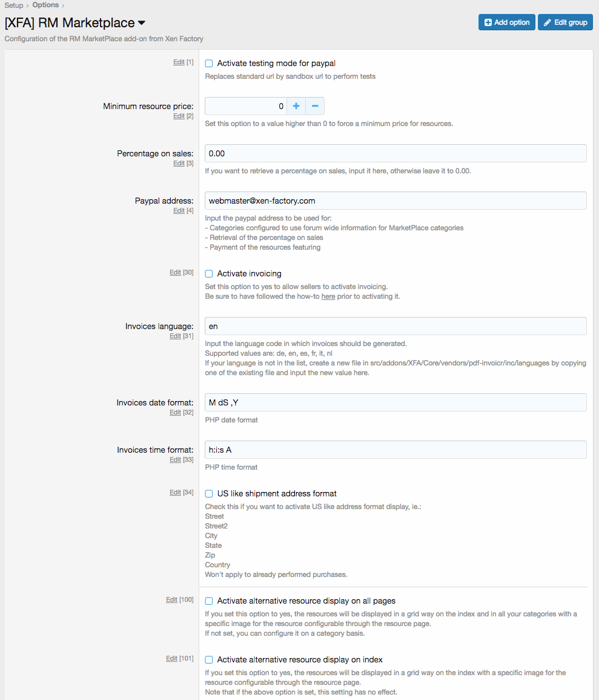599x700 pixels.
Task: Click the Minimum resource price number box
Action: point(245,106)
